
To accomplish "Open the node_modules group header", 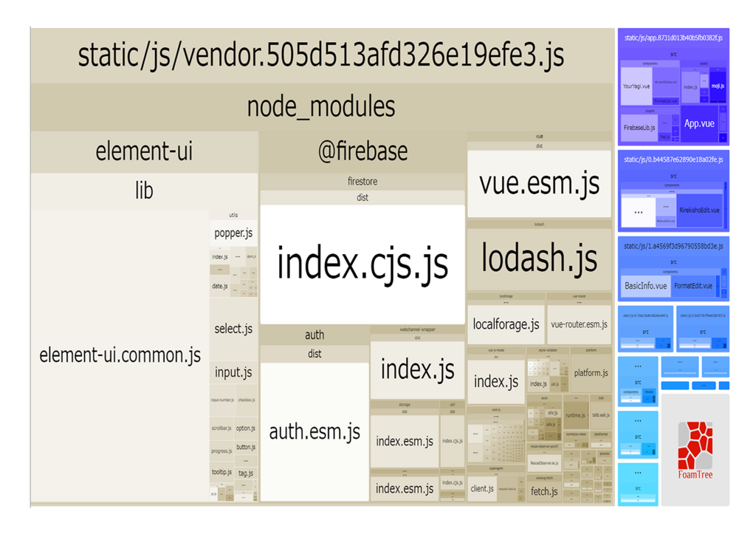I will pyautogui.click(x=322, y=106).
